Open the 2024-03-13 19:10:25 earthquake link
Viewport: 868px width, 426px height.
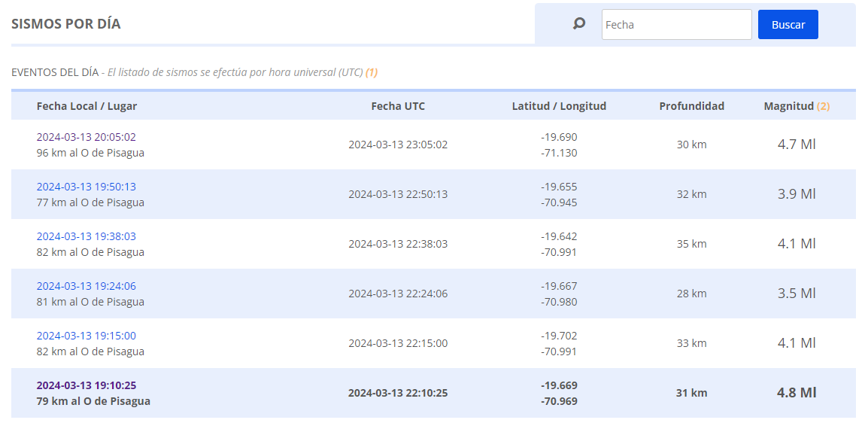click(x=86, y=385)
